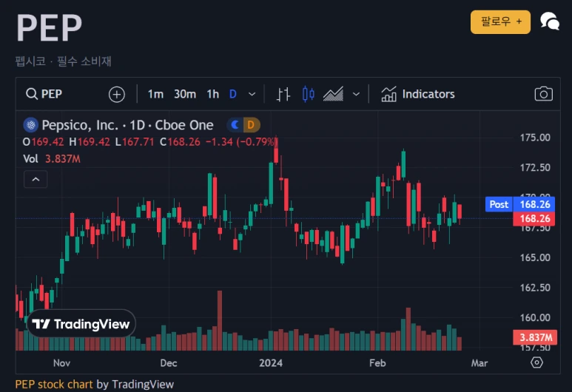
Task: Open the TradingView logo link on the chart
Action: point(81,324)
